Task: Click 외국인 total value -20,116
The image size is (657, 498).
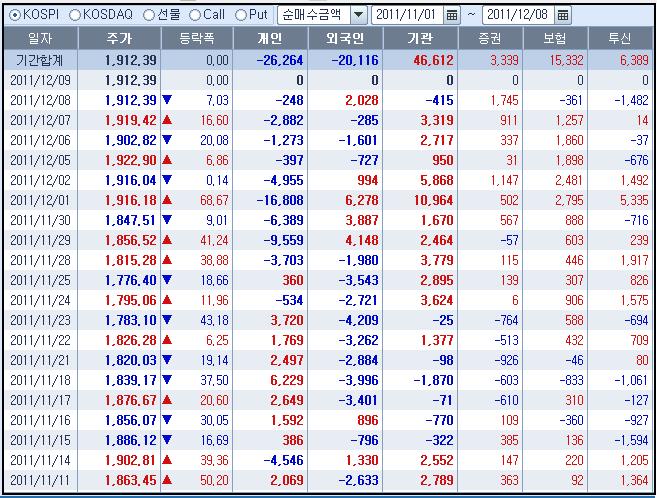Action: pyautogui.click(x=355, y=60)
